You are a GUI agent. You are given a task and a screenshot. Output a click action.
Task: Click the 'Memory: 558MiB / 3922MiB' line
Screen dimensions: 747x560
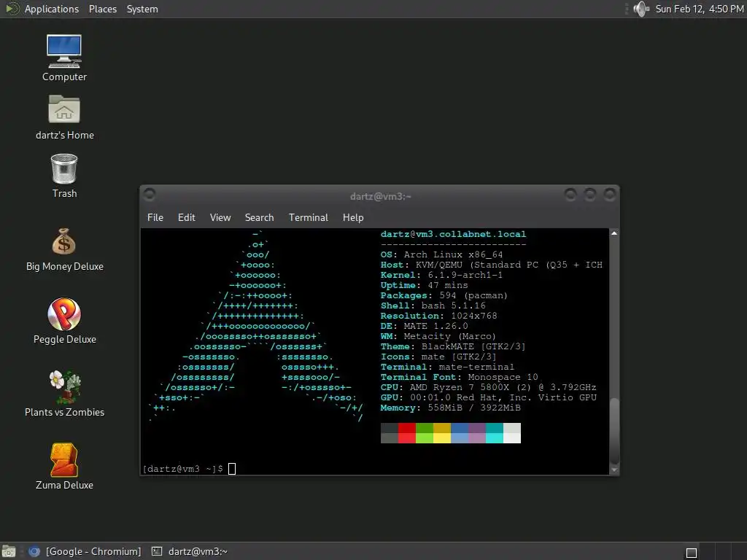450,408
